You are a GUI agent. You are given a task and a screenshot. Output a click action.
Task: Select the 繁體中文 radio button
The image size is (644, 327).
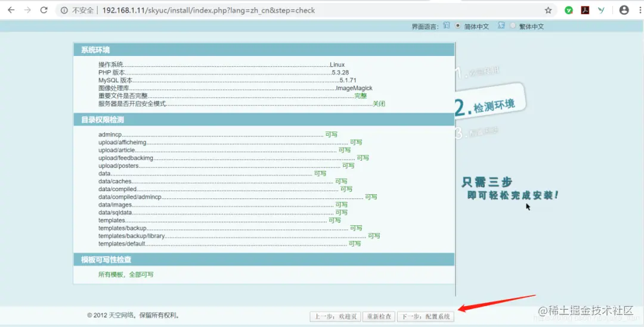point(513,26)
